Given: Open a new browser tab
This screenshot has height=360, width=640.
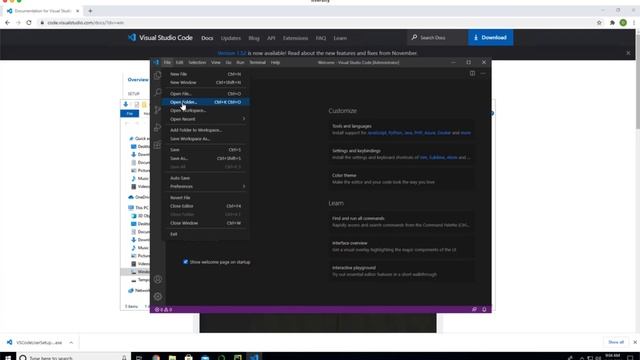Looking at the screenshot, I should pyautogui.click(x=90, y=11).
